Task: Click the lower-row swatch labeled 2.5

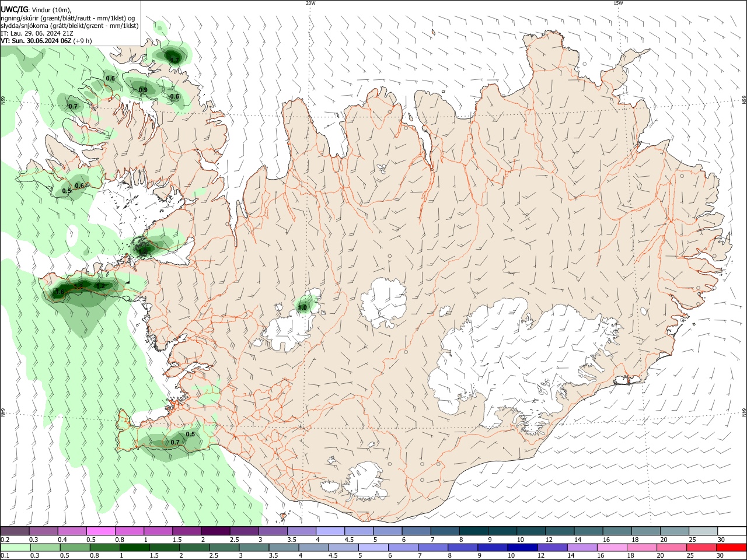Action: pyautogui.click(x=224, y=548)
